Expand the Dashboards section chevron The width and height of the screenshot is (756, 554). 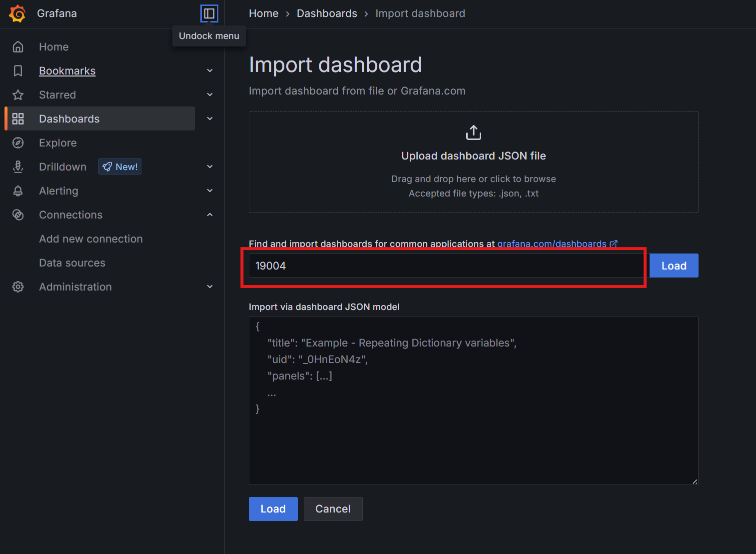pyautogui.click(x=210, y=119)
